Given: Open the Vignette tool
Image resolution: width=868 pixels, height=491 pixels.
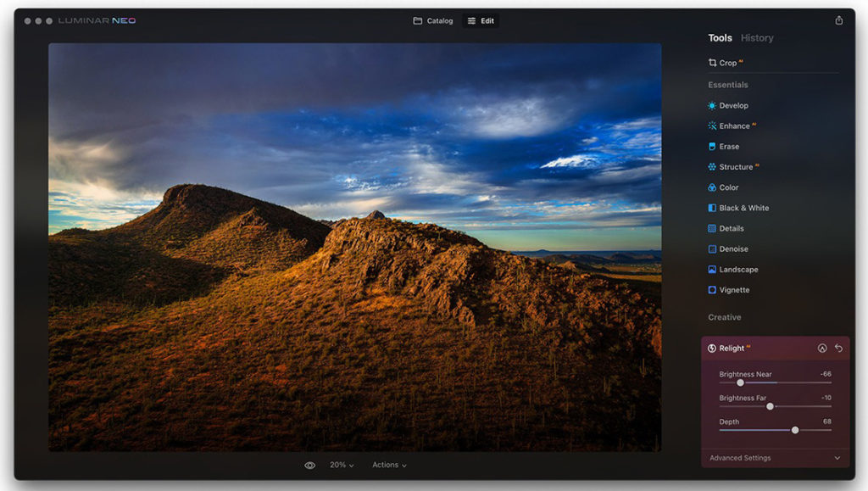Looking at the screenshot, I should [732, 289].
